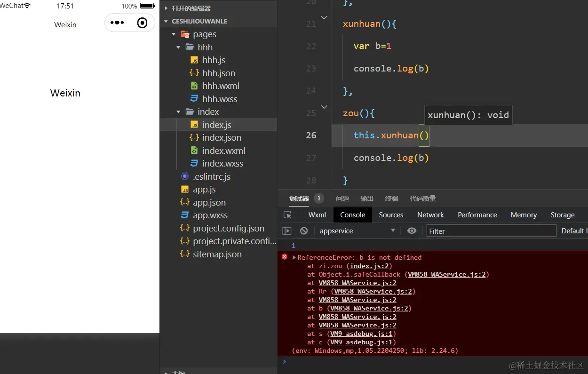Follow the safeCallback VM858 WAService.js:2 link
The image size is (588, 374).
tap(447, 274)
